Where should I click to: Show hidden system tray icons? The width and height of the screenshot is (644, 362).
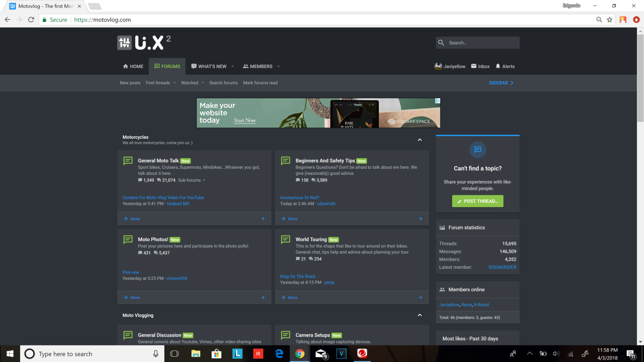pos(530,354)
